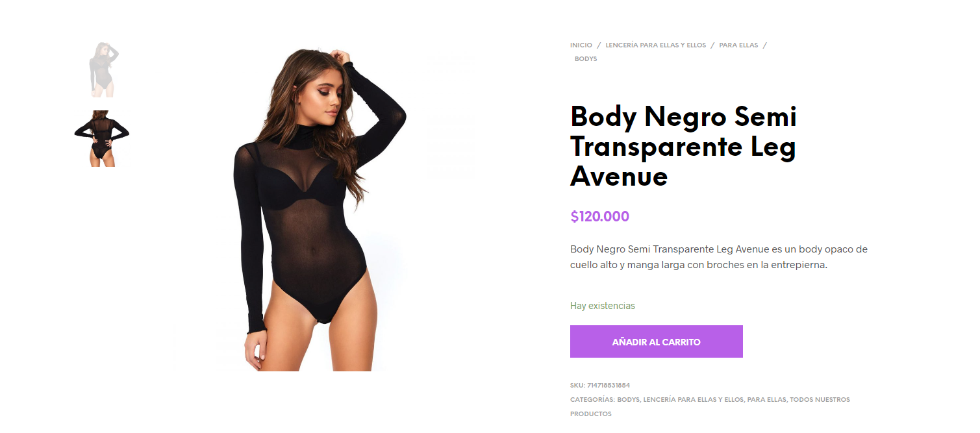This screenshot has width=980, height=433.
Task: Click the 'CATEGORÍAS:' label text
Action: click(x=592, y=400)
